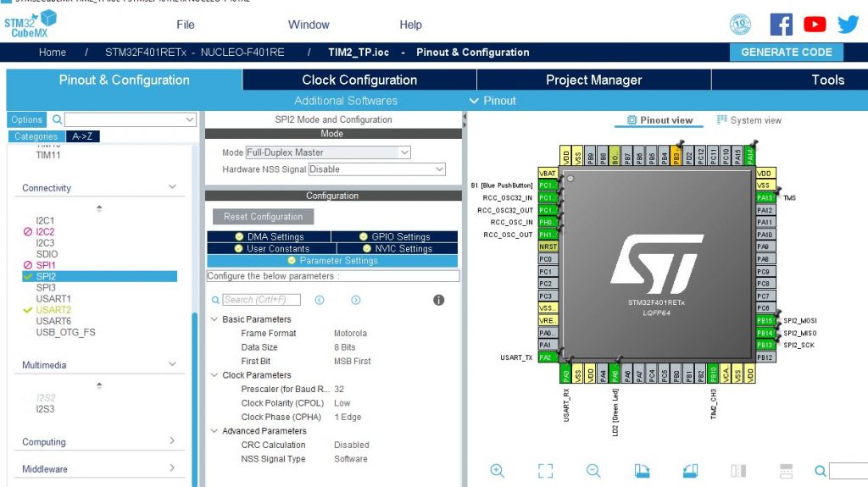This screenshot has height=487, width=868.
Task: Open the GPIO Settings tab
Action: (x=395, y=236)
